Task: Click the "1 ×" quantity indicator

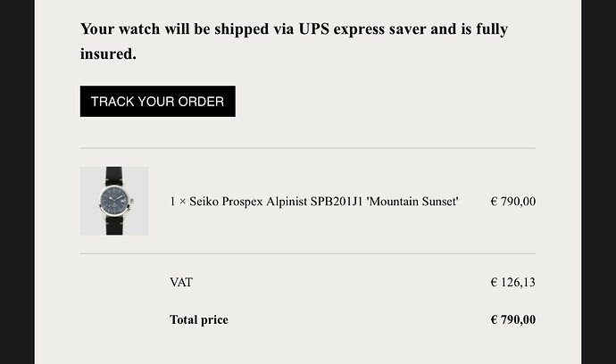Action: pos(178,202)
